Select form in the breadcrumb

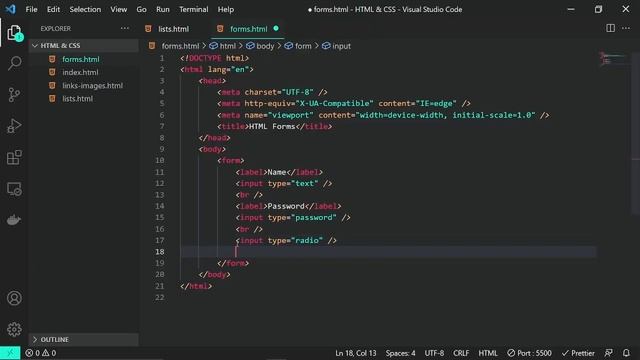tap(298, 46)
